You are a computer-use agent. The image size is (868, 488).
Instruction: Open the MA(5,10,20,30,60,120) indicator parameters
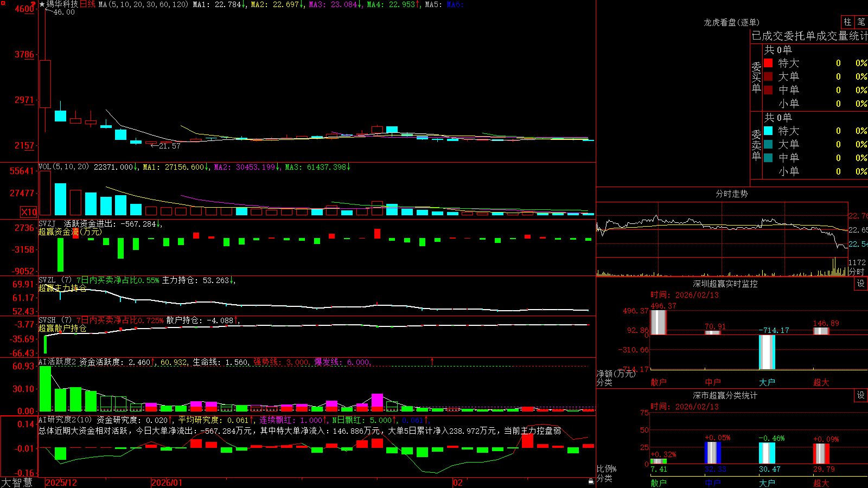[x=143, y=4]
